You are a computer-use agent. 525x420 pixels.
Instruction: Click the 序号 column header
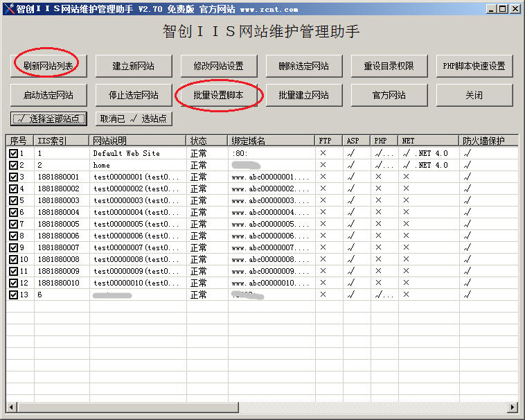tap(20, 141)
